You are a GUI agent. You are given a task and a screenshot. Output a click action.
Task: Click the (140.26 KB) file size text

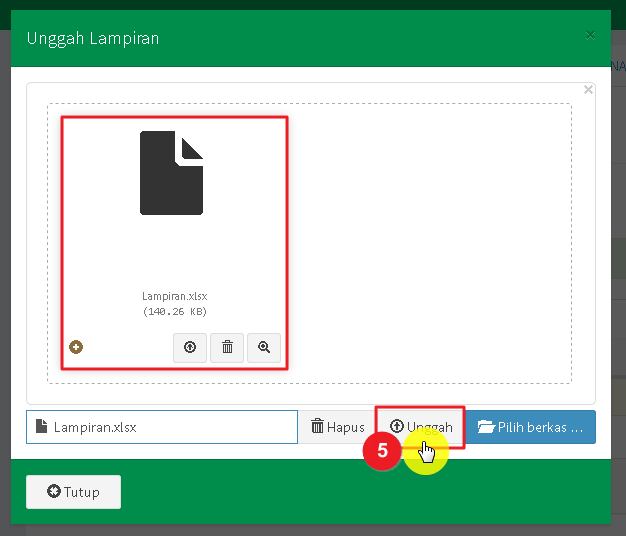[174, 312]
